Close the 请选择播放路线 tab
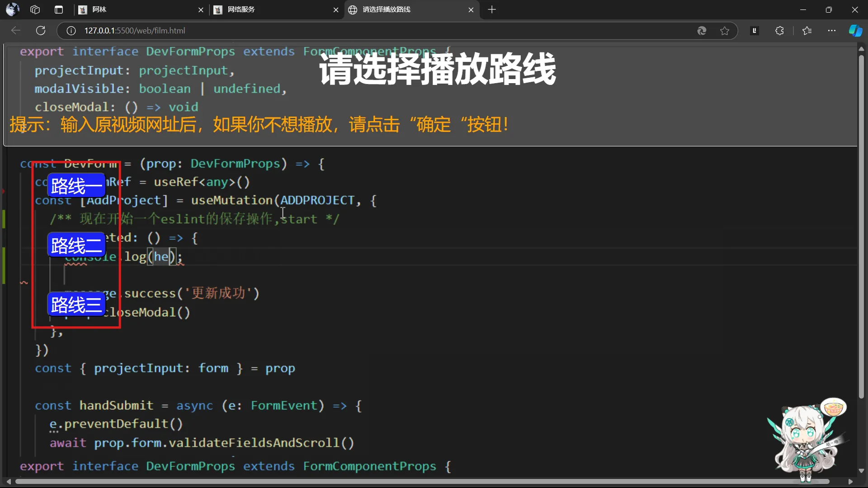Viewport: 868px width, 488px height. tap(471, 9)
